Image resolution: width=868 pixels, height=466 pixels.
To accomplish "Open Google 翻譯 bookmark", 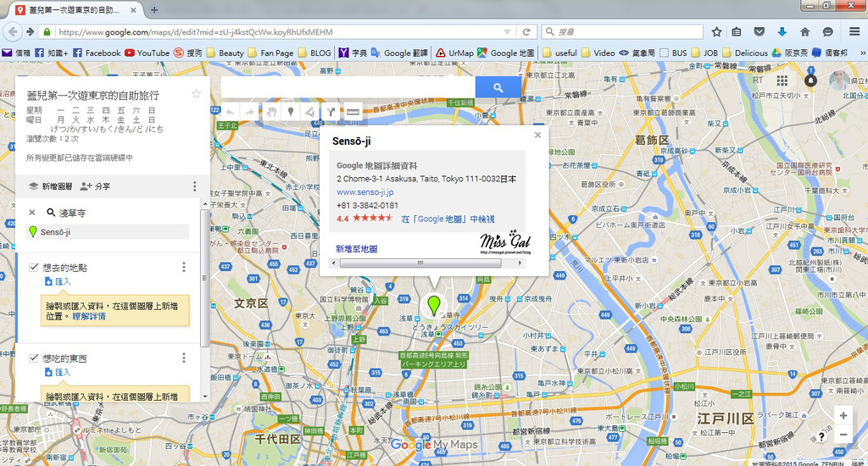I will click(x=399, y=53).
